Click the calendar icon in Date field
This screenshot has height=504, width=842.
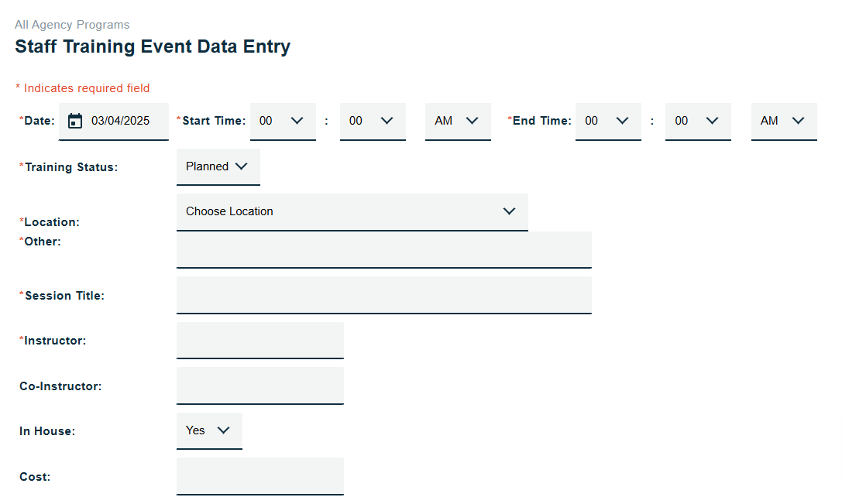point(75,121)
